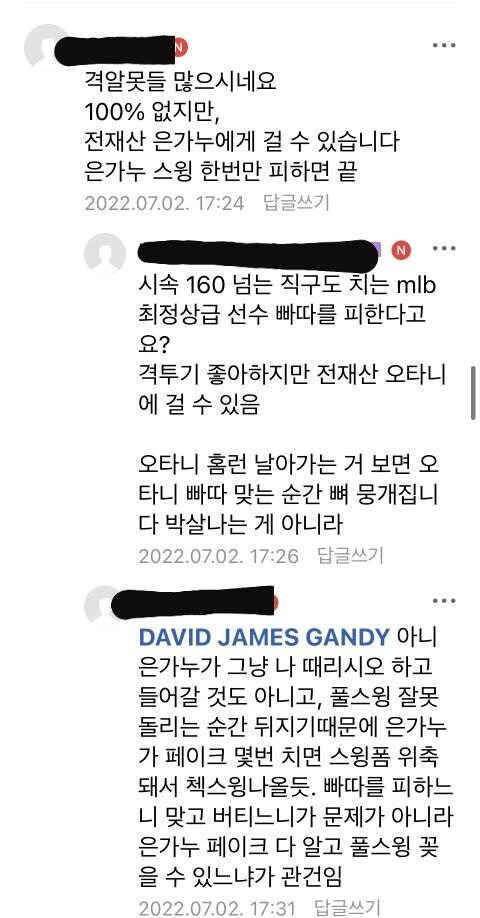The image size is (480, 918).
Task: Click the profile avatar of the 17:26 replier
Action: 105,254
